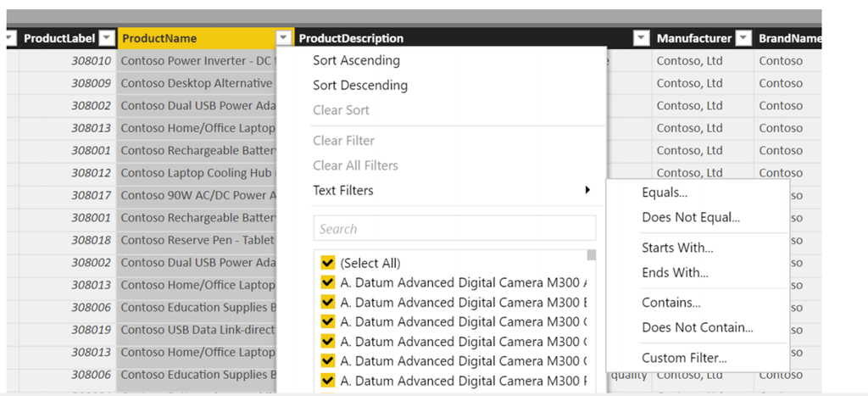The image size is (868, 396).
Task: Toggle the (Select All) checkbox
Action: 328,263
